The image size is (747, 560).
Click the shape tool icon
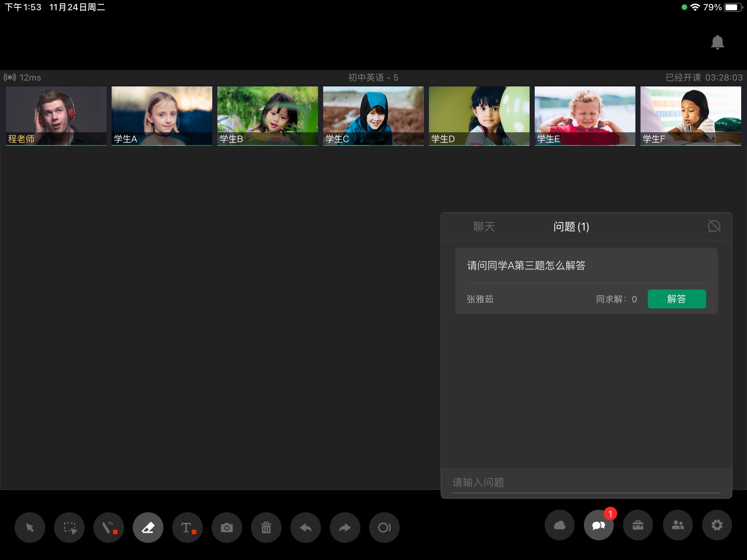point(384,527)
